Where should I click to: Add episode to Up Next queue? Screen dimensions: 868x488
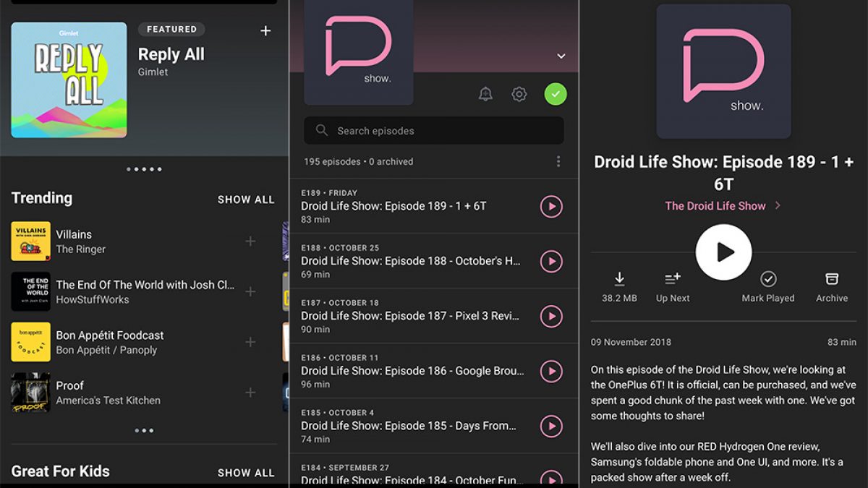click(673, 280)
